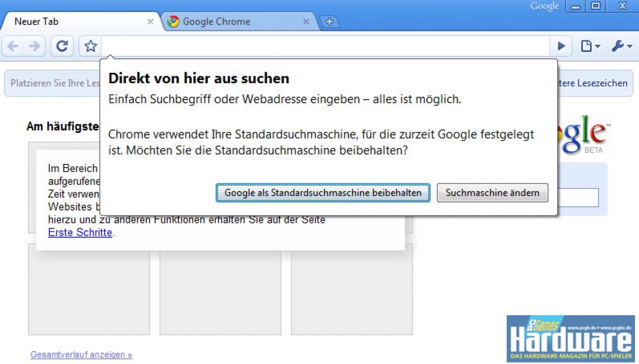Click the Suchmaschine ändern button
This screenshot has height=364, width=639.
click(x=493, y=192)
